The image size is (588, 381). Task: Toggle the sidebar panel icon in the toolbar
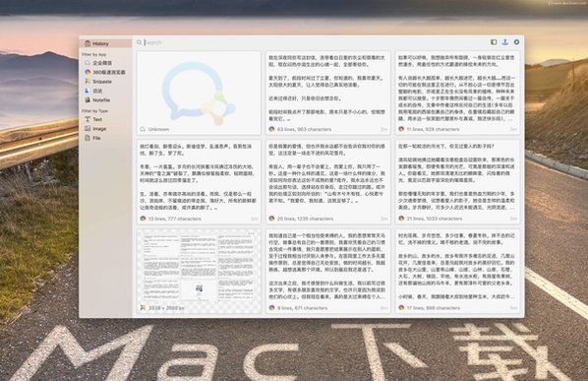[494, 42]
